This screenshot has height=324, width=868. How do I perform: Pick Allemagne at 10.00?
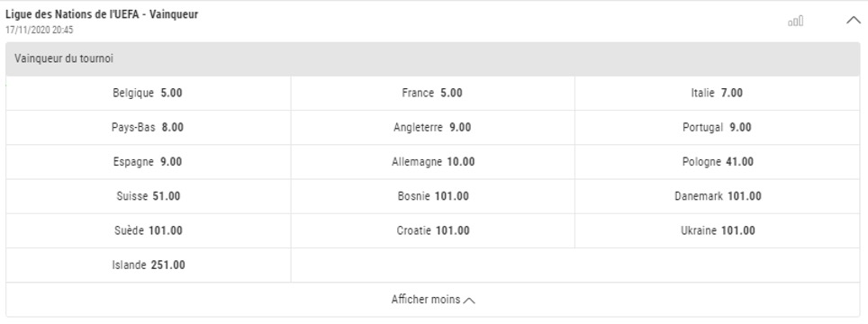[x=432, y=161]
